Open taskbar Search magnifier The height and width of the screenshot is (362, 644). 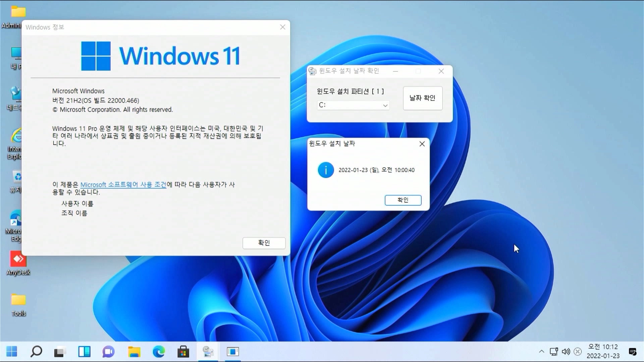tap(36, 352)
